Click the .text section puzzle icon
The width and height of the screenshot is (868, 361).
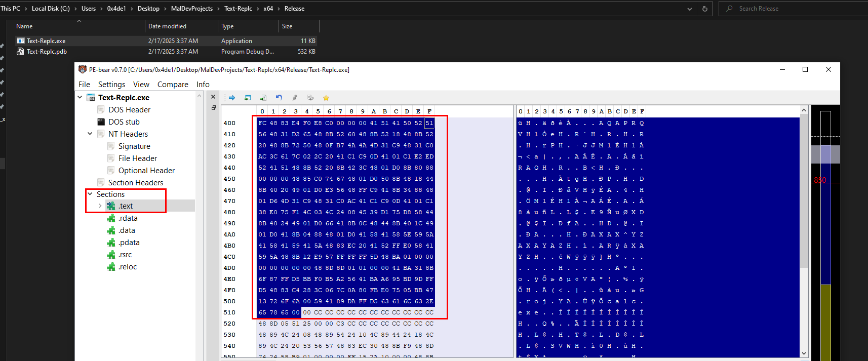111,206
